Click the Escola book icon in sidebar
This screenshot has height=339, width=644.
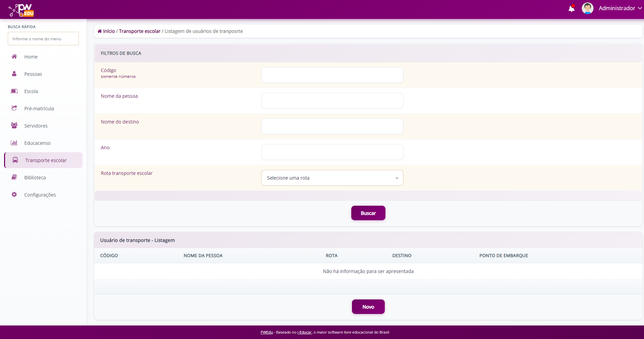click(x=14, y=91)
